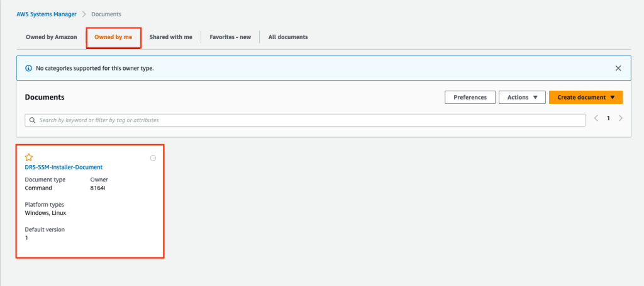Focus the search by keyword field
The height and width of the screenshot is (286, 644).
click(x=305, y=120)
